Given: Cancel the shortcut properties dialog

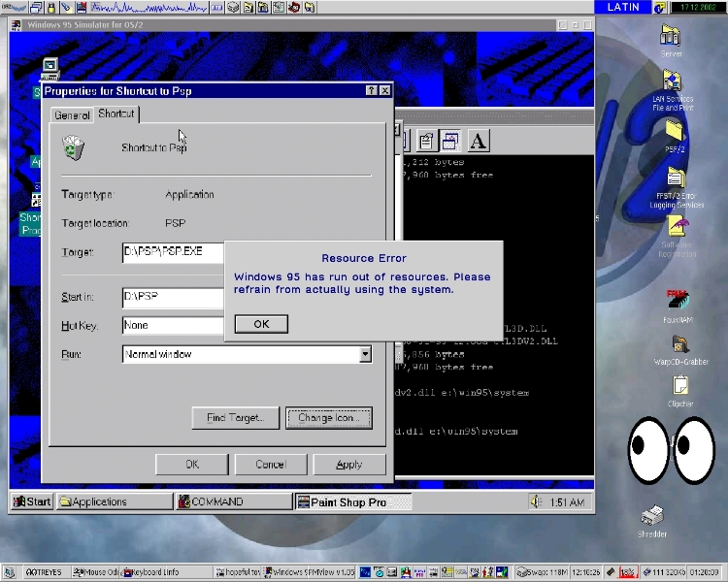Looking at the screenshot, I should click(x=271, y=464).
